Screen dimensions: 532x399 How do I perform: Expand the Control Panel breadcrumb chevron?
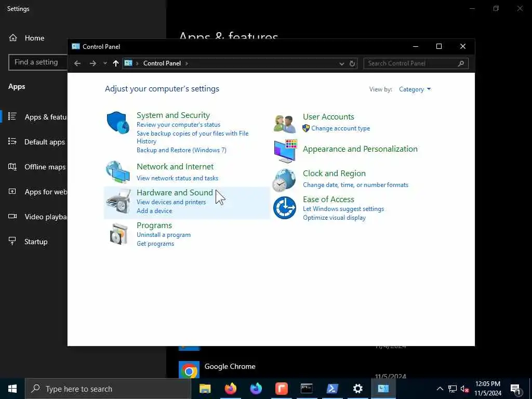[x=187, y=63]
